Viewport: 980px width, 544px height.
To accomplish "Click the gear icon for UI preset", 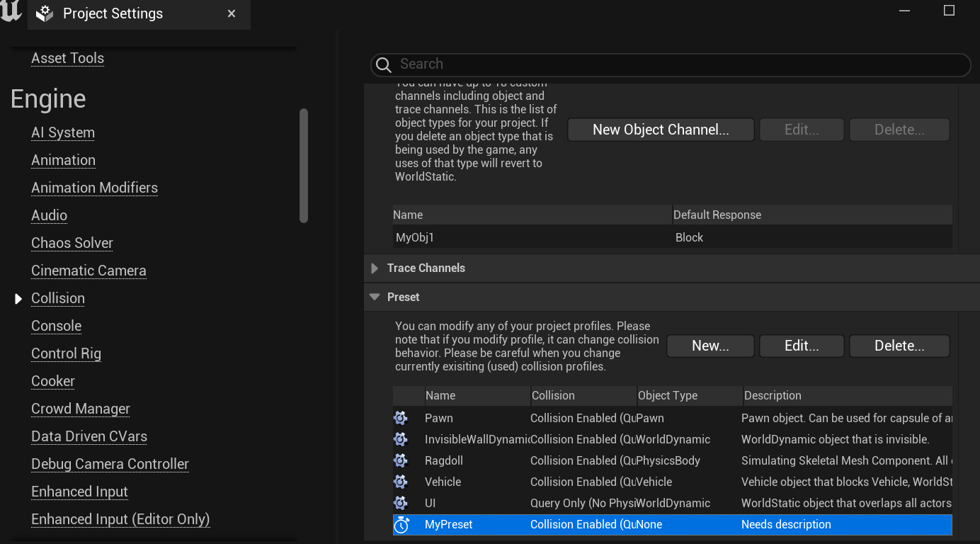I will click(x=401, y=503).
